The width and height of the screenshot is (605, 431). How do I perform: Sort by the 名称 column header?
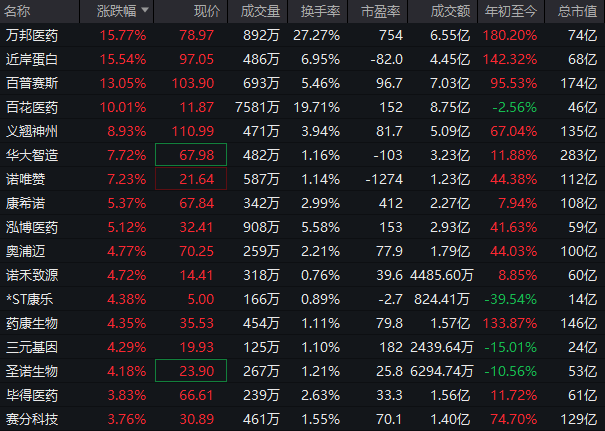point(17,11)
